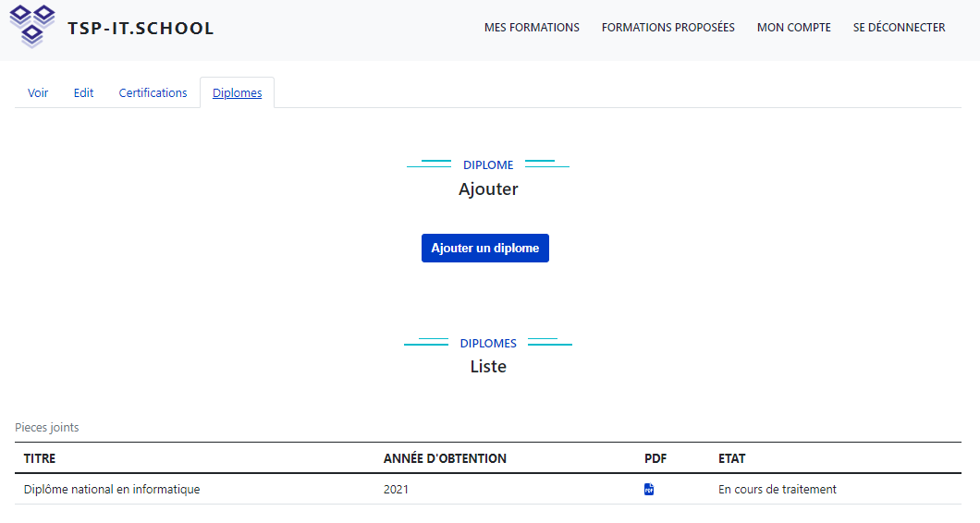Go to Formations Proposées page
The image size is (980, 523).
point(668,28)
